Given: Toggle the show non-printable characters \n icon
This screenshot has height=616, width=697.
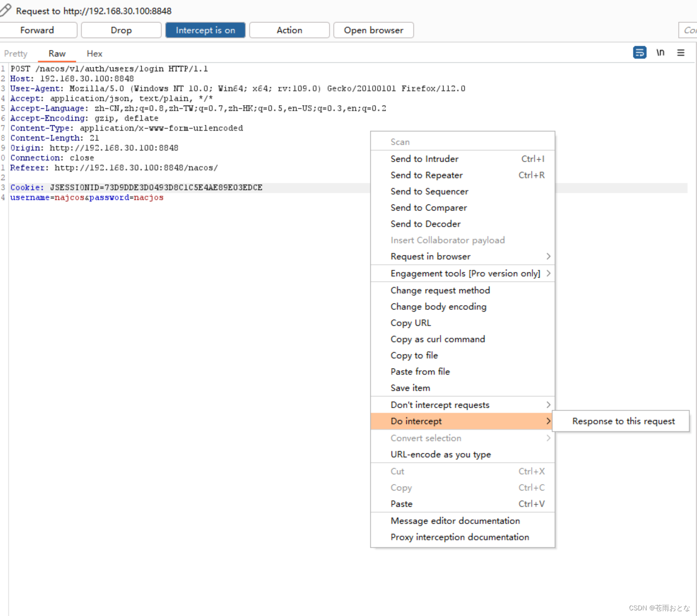Looking at the screenshot, I should point(660,52).
